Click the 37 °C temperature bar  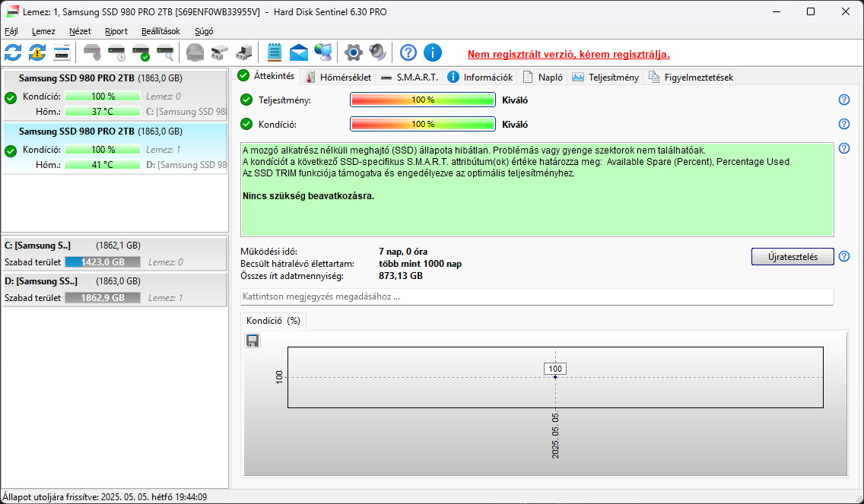(103, 111)
